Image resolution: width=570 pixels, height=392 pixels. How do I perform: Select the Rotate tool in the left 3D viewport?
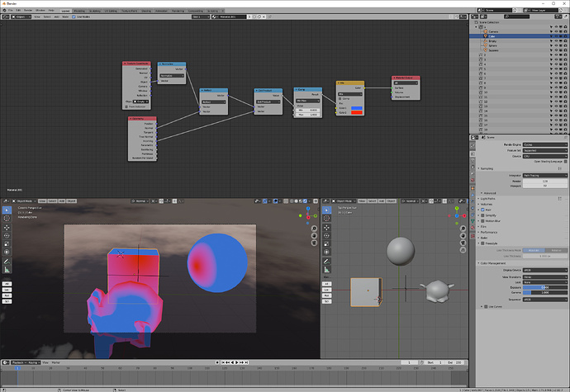pyautogui.click(x=7, y=236)
